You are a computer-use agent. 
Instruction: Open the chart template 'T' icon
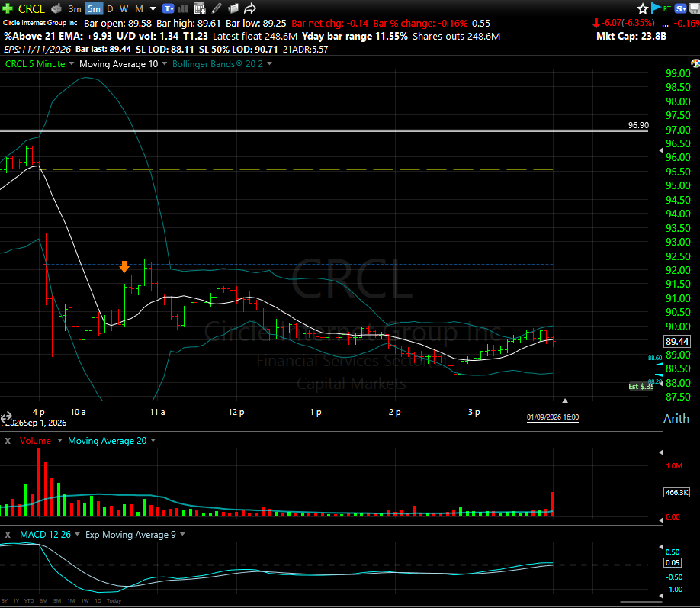click(x=169, y=8)
